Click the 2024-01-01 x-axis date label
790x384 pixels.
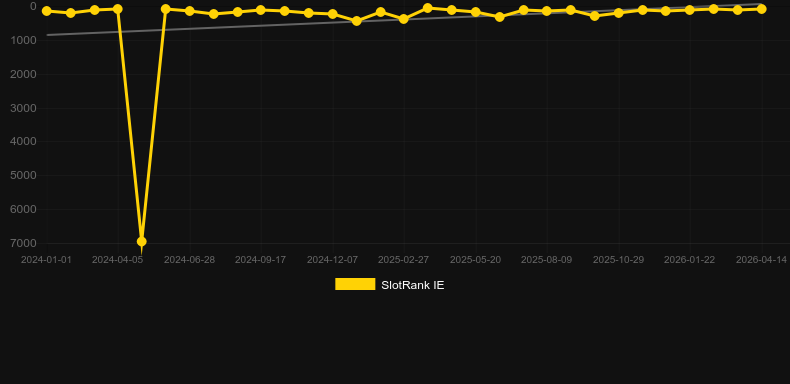pos(46,260)
